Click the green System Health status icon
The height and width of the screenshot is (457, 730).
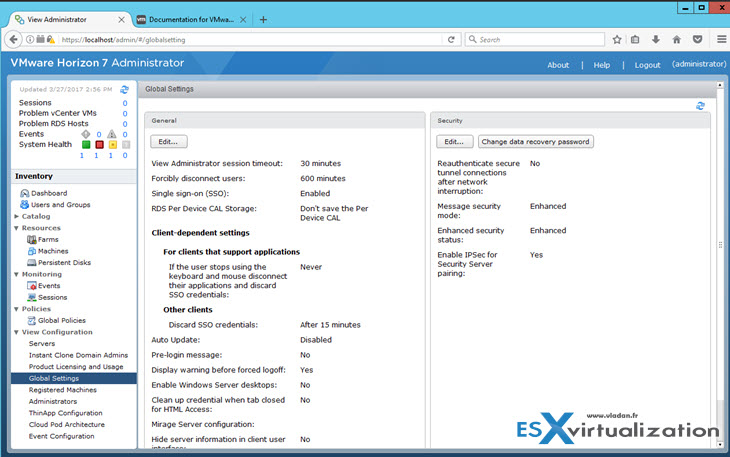pos(86,144)
